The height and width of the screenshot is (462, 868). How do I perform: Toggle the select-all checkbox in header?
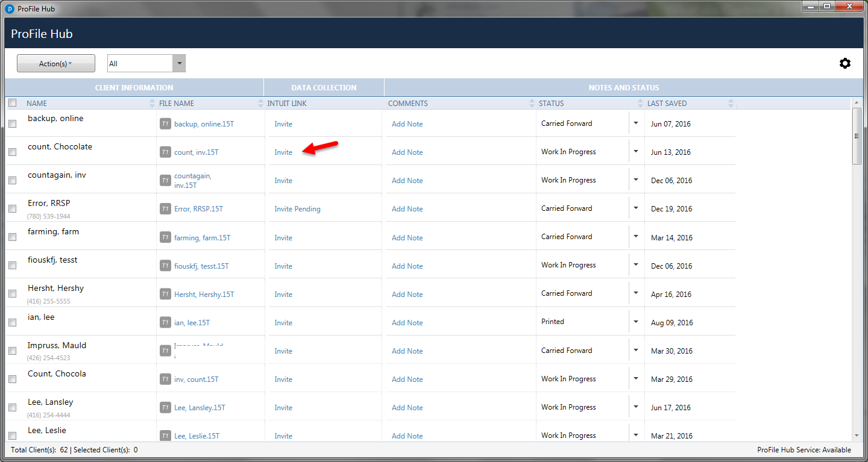(12, 103)
